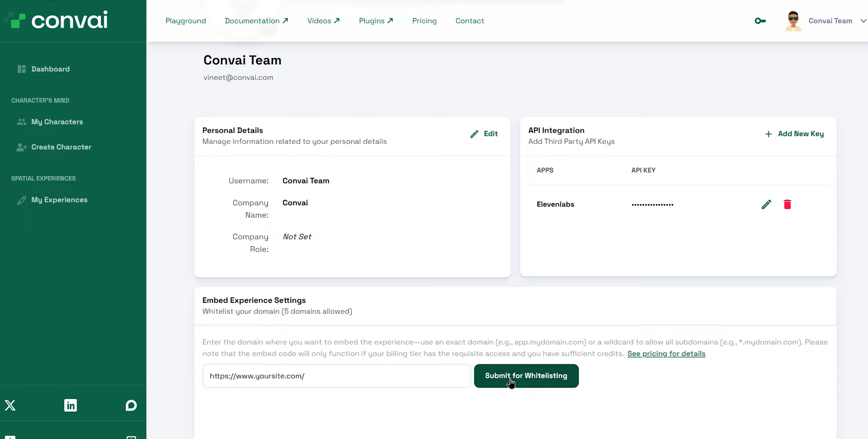Click the My Characters people icon
This screenshot has height=439, width=868.
click(21, 122)
